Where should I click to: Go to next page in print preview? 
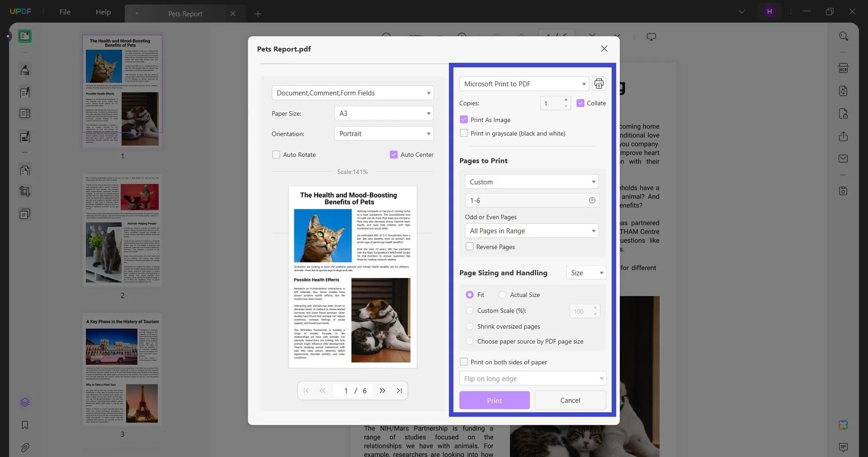tap(382, 391)
